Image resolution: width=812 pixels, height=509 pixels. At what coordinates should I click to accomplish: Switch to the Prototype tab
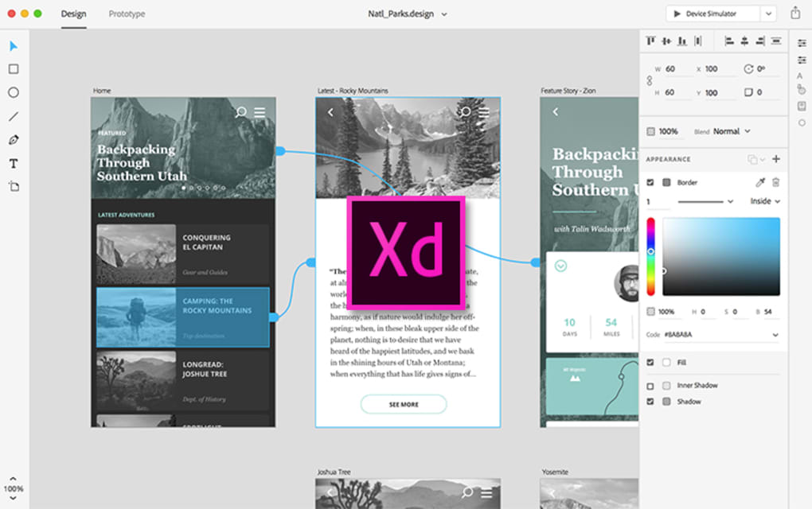pyautogui.click(x=126, y=14)
